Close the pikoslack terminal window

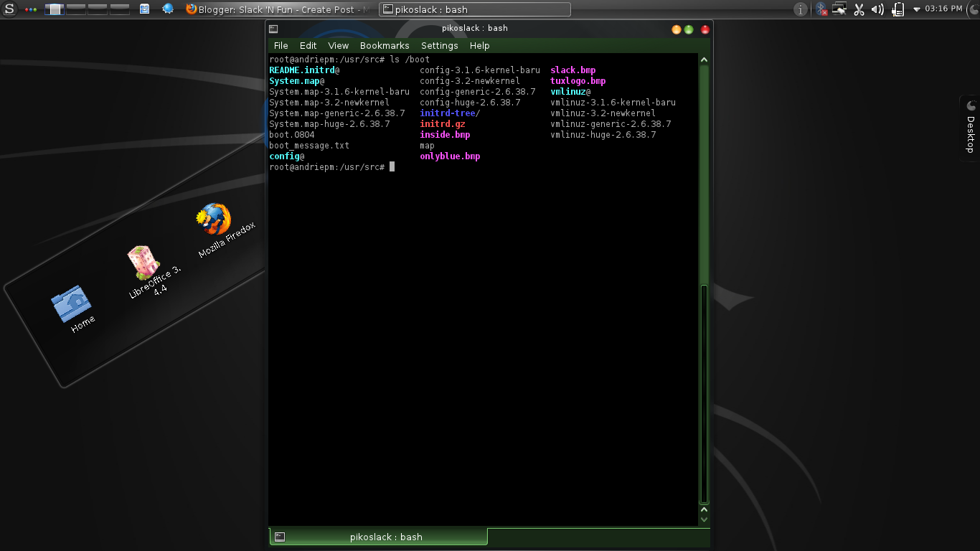coord(705,29)
